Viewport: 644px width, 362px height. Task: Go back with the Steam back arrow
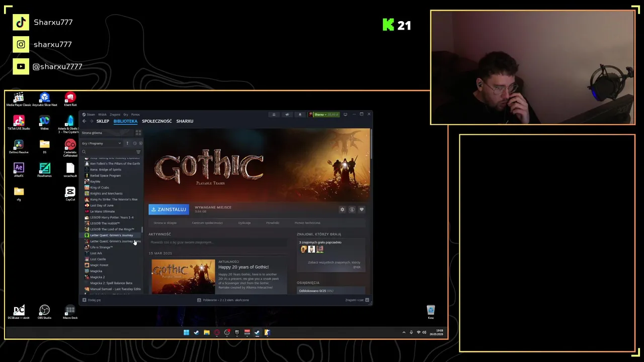coord(84,121)
